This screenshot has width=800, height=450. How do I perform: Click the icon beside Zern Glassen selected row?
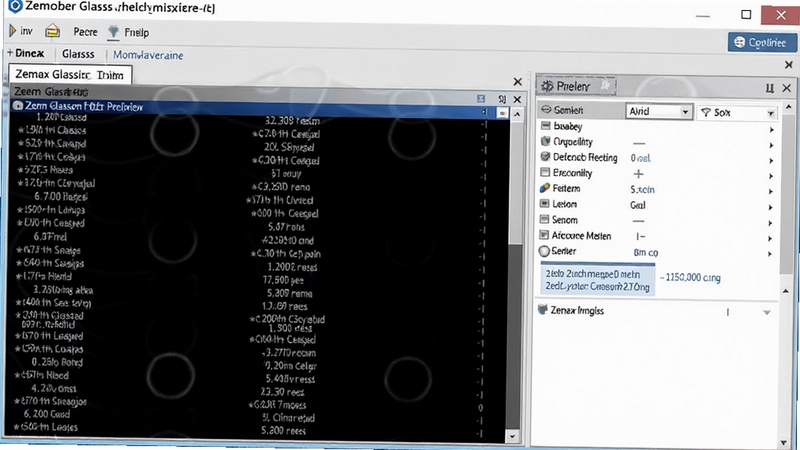pyautogui.click(x=18, y=106)
